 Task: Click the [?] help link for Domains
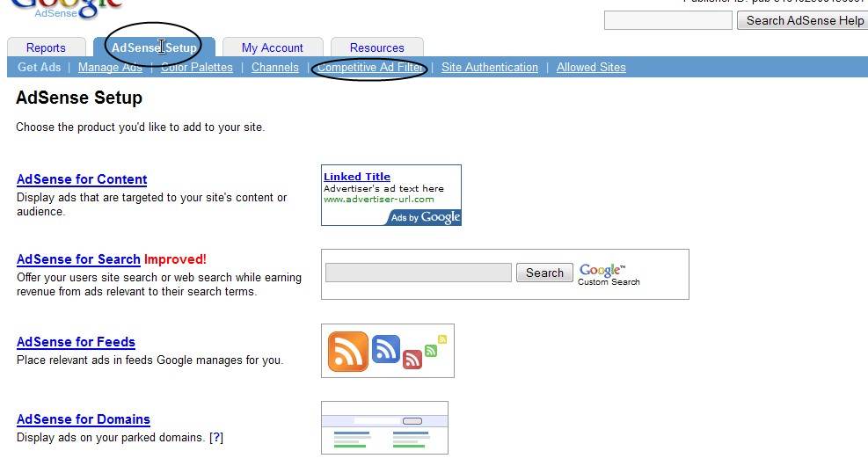[216, 437]
